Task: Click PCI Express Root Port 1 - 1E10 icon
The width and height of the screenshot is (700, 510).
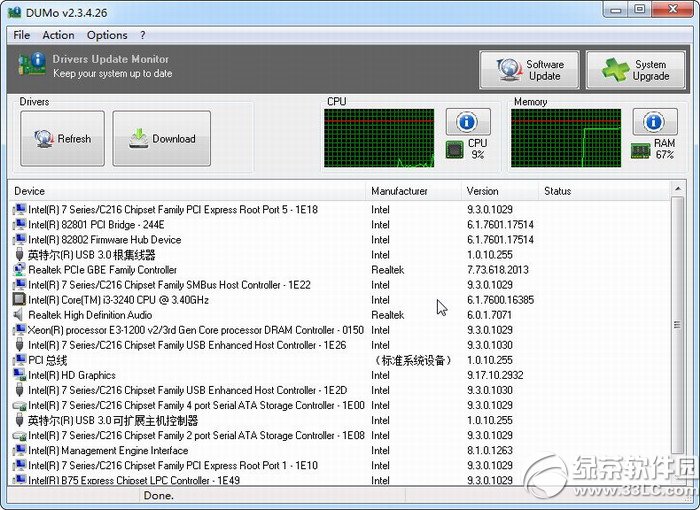Action: [x=19, y=465]
